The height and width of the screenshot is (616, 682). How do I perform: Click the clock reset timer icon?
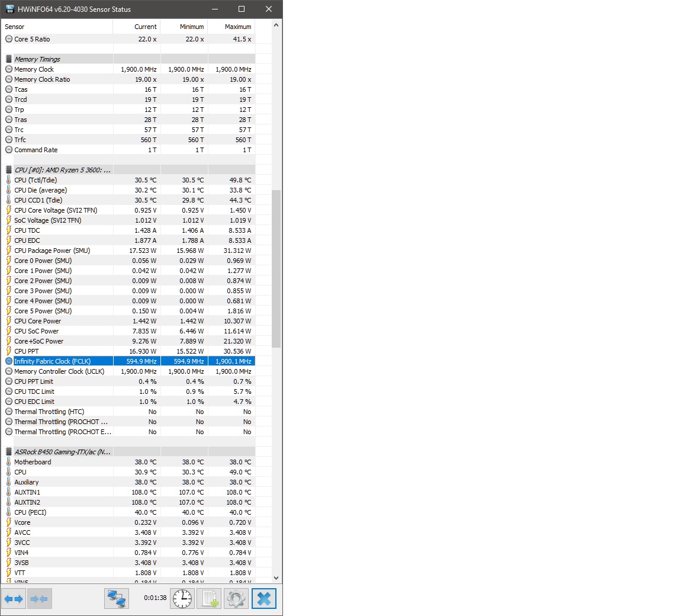(182, 599)
